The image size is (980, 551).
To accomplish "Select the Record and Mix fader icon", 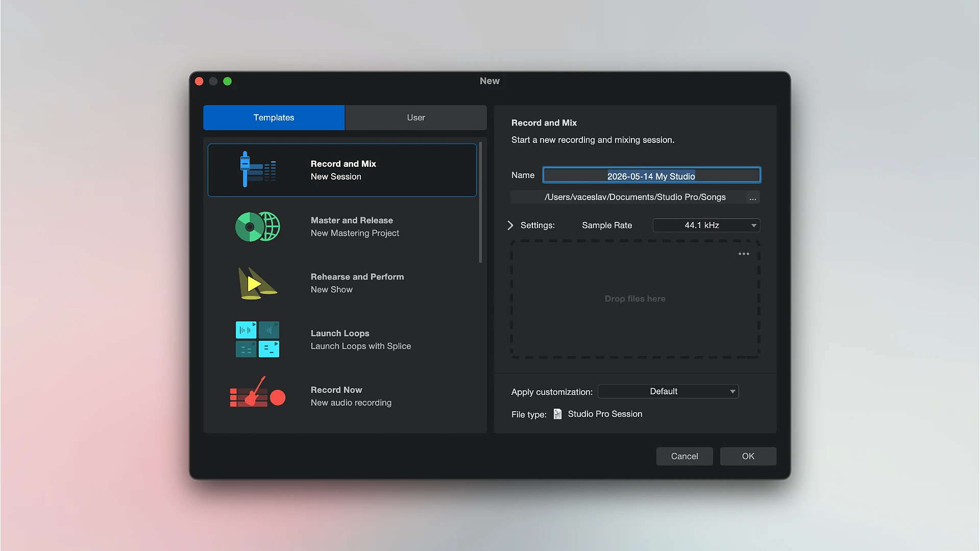I will click(258, 169).
